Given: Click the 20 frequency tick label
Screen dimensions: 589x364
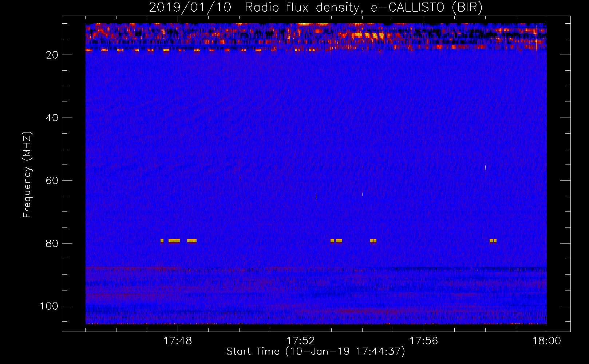Looking at the screenshot, I should coord(52,55).
